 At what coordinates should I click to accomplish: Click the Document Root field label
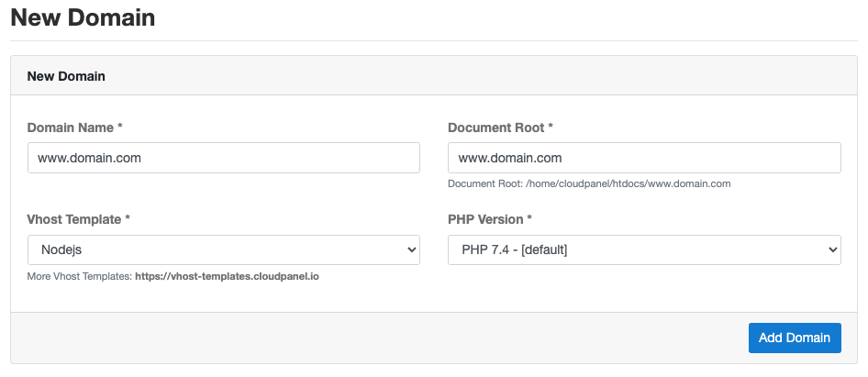(x=500, y=128)
